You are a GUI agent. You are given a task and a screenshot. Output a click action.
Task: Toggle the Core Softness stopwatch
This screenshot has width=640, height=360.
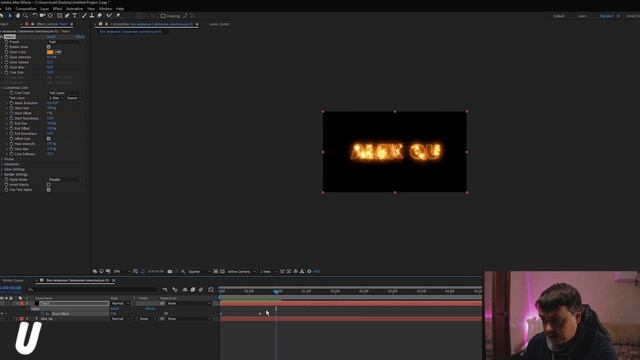point(11,154)
